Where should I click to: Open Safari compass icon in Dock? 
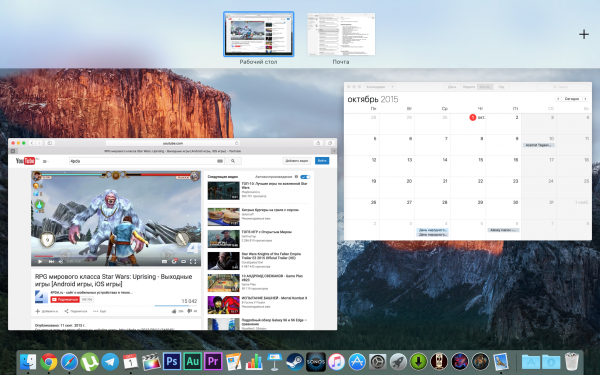tap(69, 362)
